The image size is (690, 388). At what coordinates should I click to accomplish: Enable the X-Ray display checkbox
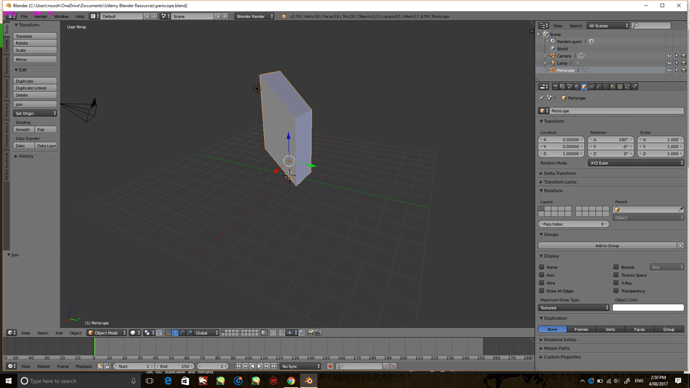tap(616, 283)
